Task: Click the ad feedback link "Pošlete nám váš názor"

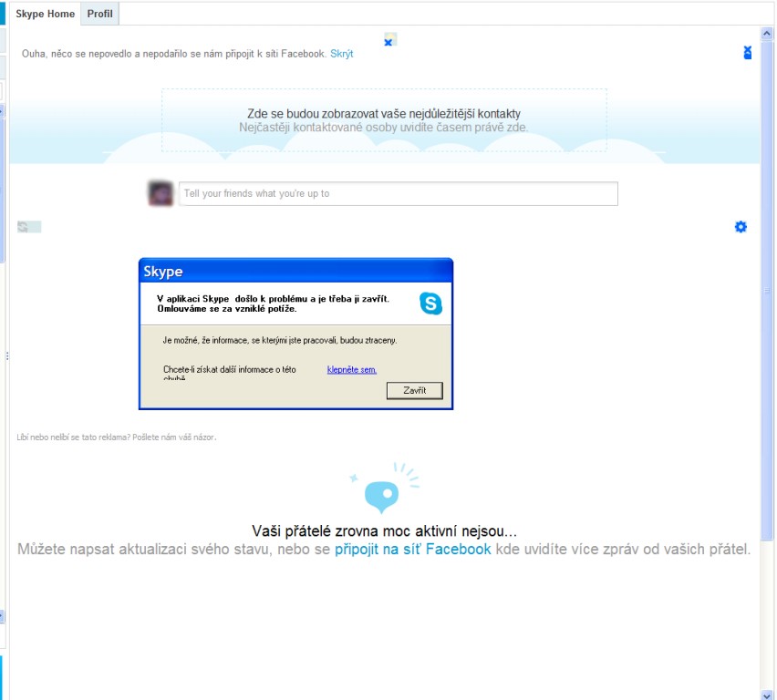Action: (x=174, y=437)
